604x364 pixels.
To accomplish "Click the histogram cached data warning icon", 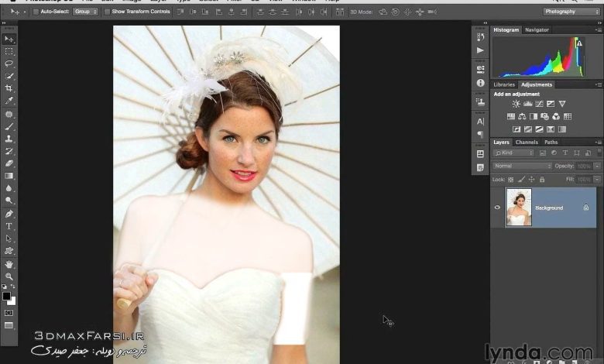I will 579,43.
